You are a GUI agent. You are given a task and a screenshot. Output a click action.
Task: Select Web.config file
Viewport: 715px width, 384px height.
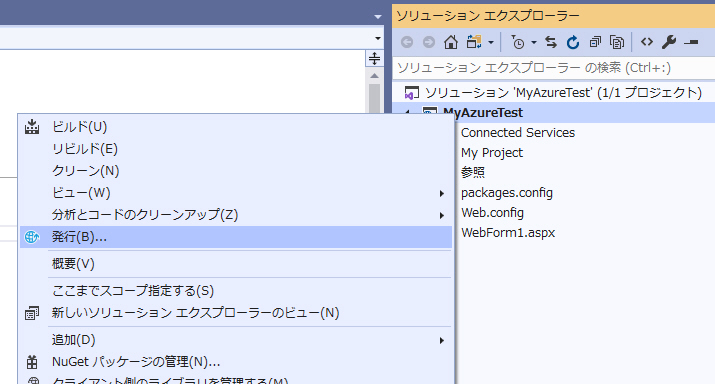pyautogui.click(x=492, y=213)
